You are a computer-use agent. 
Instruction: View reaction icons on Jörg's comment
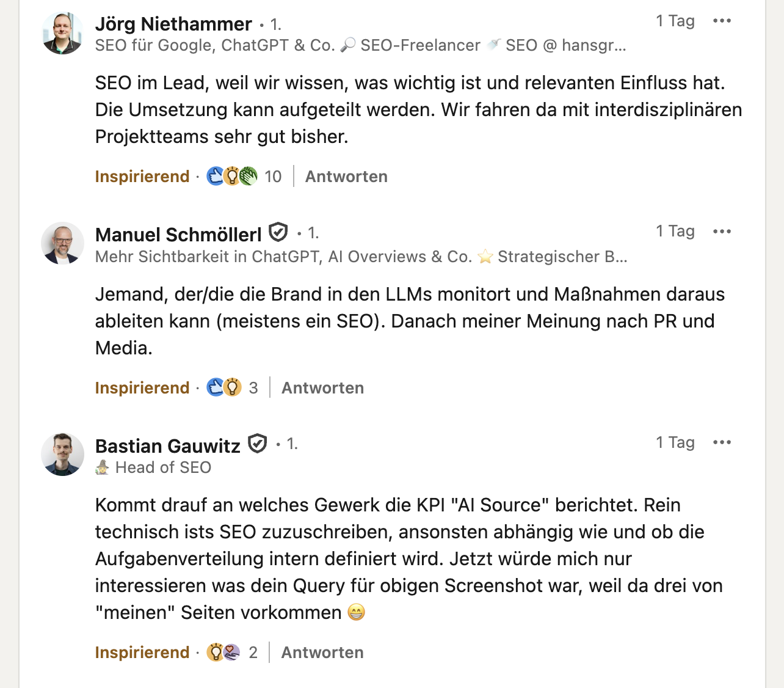(232, 177)
